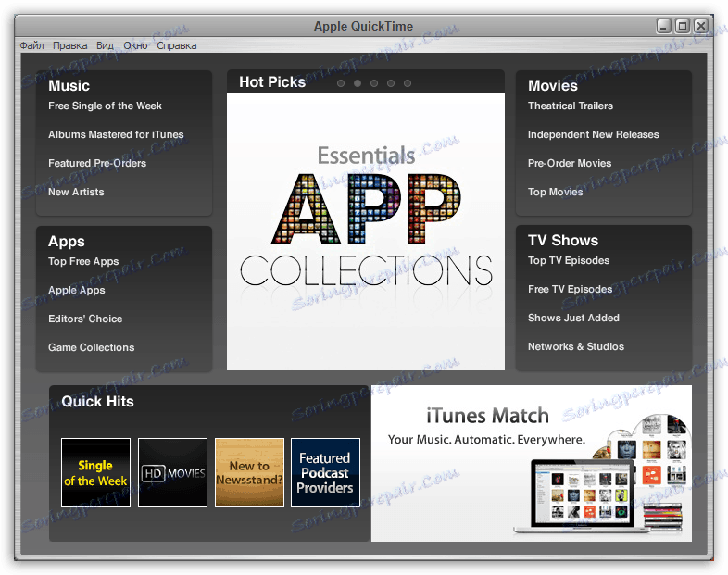
Task: Select the first Hot Picks page dot
Action: tap(341, 83)
